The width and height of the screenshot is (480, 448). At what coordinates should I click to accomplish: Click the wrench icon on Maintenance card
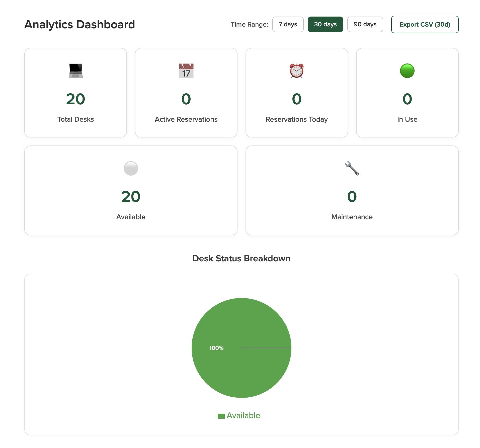pyautogui.click(x=352, y=168)
